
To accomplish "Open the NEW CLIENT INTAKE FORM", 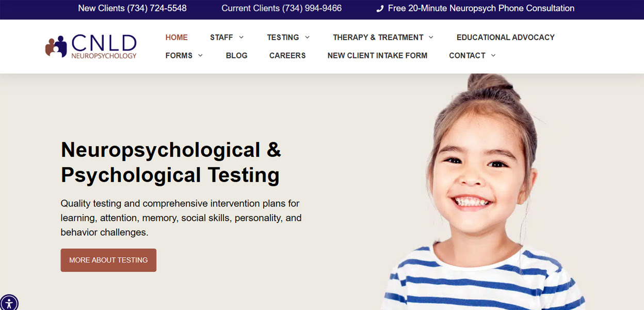I will pyautogui.click(x=377, y=55).
